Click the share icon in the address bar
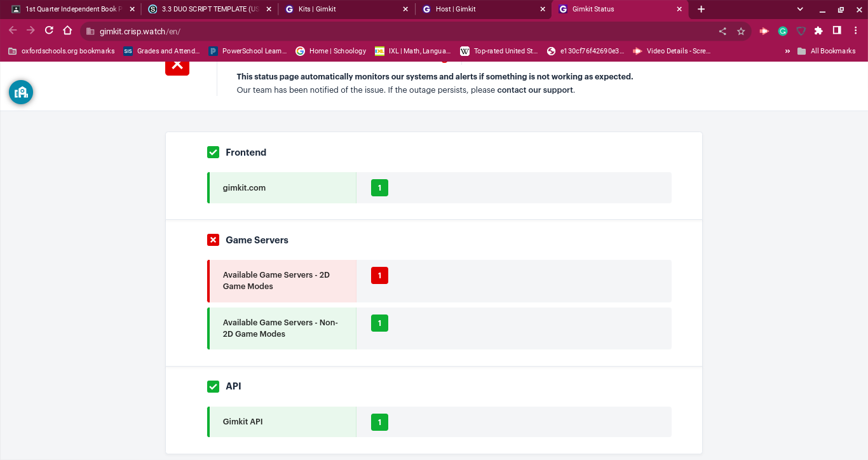The image size is (868, 460). (722, 31)
